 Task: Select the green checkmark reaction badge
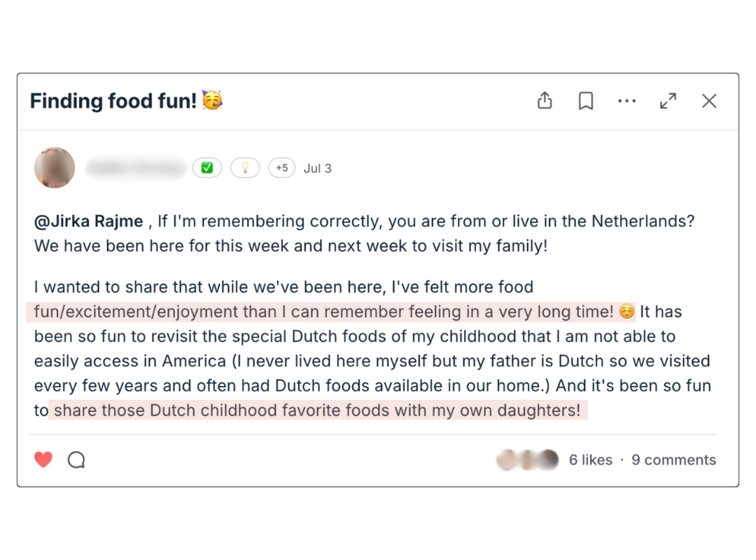[207, 168]
